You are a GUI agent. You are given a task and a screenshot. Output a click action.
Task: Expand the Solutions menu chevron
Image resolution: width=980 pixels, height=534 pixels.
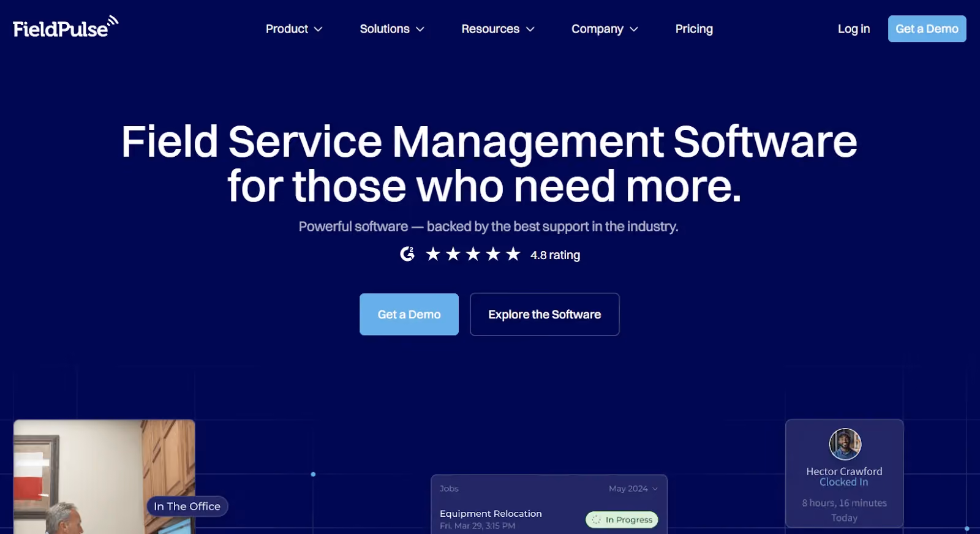click(420, 29)
